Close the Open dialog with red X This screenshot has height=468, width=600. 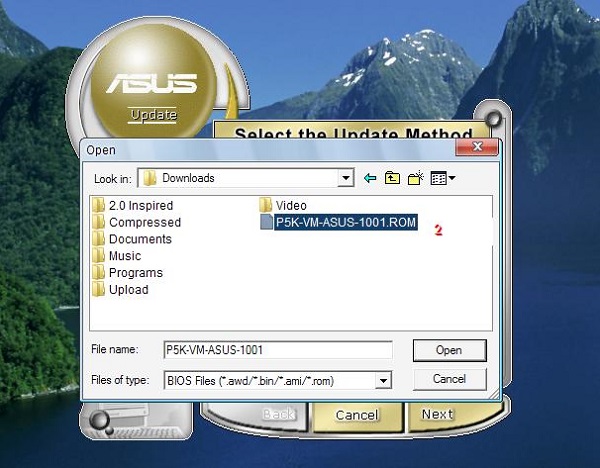coord(477,147)
